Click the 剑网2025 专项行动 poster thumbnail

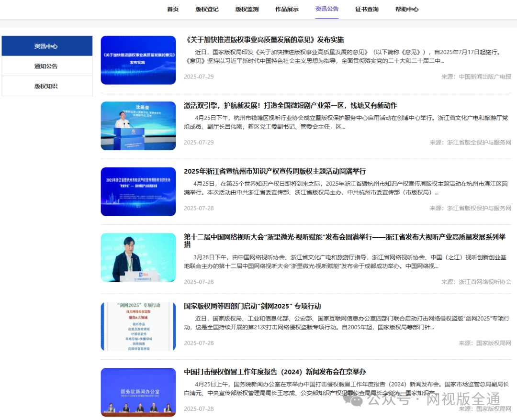(x=138, y=326)
